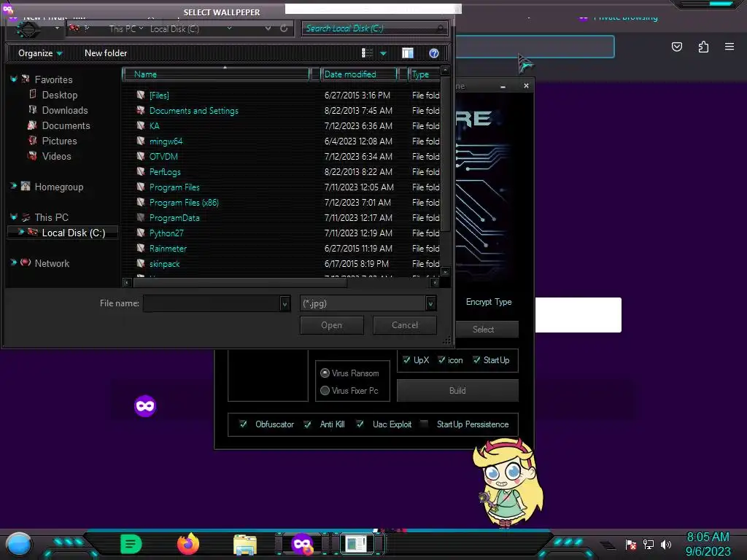Open the Pocket icon in Firefox
The image size is (747, 560).
click(677, 47)
